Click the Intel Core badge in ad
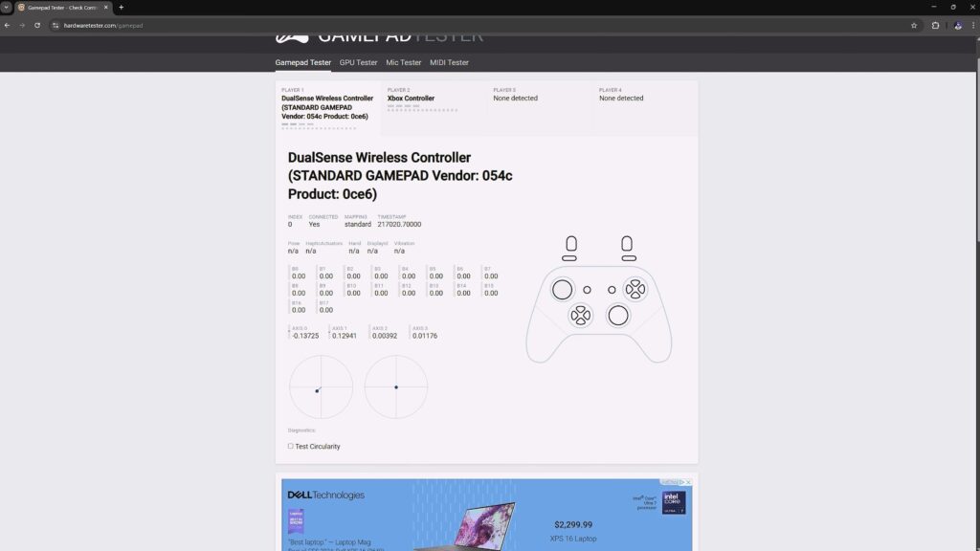980x551 pixels. (x=674, y=502)
